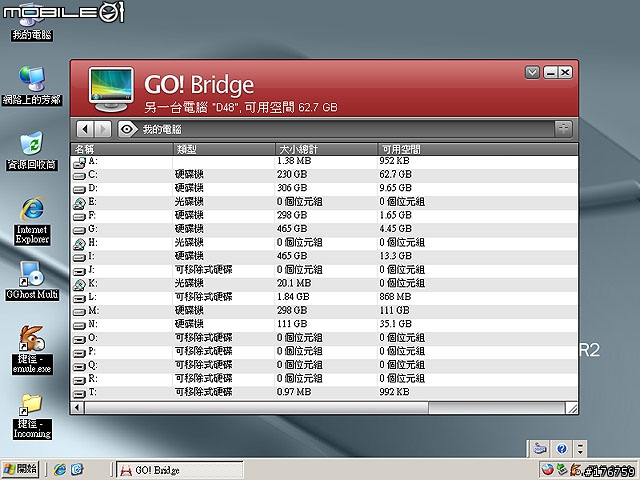Screen dimensions: 640x480
Task: Click the plus button on the path bar
Action: click(563, 129)
